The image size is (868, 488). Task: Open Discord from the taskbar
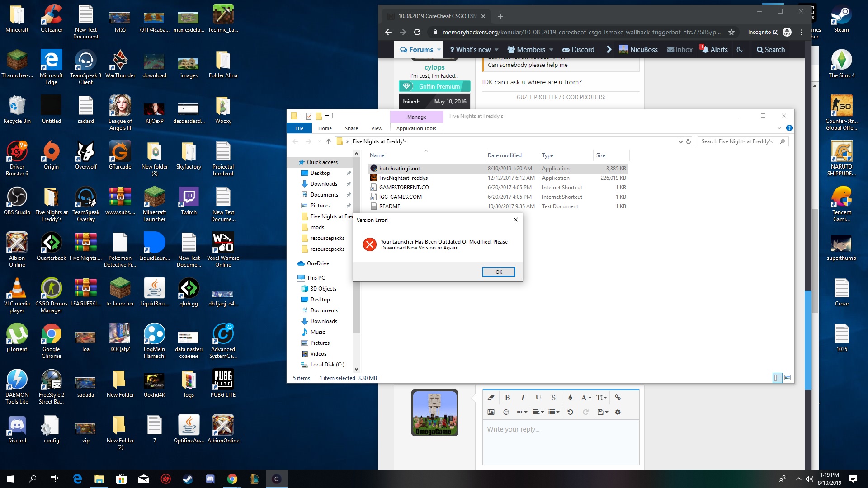click(210, 479)
